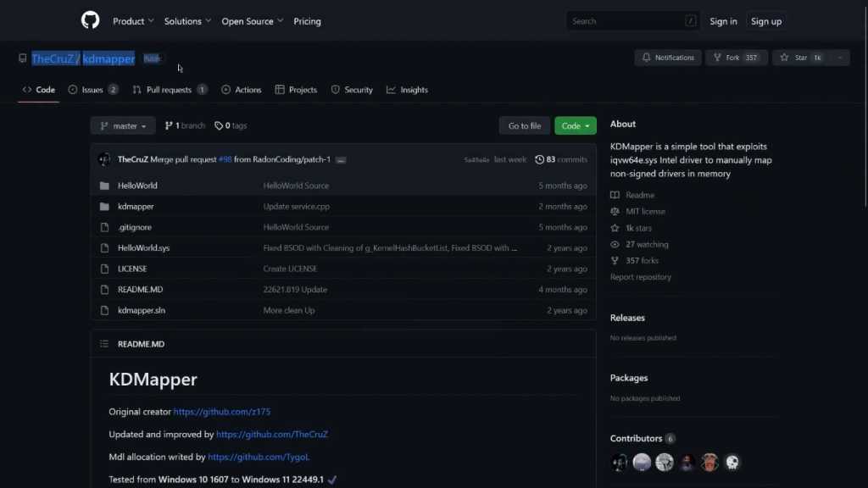Focus the Search input field

pyautogui.click(x=632, y=21)
